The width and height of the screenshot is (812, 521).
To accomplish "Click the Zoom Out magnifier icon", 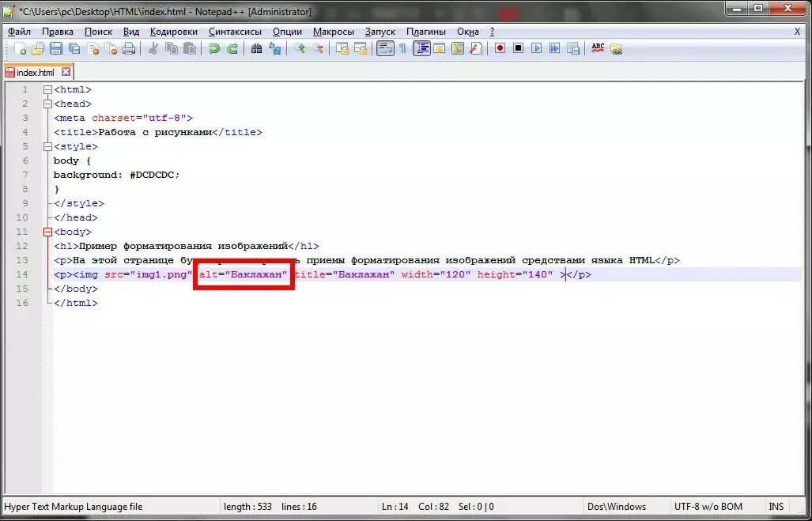I will click(x=317, y=49).
